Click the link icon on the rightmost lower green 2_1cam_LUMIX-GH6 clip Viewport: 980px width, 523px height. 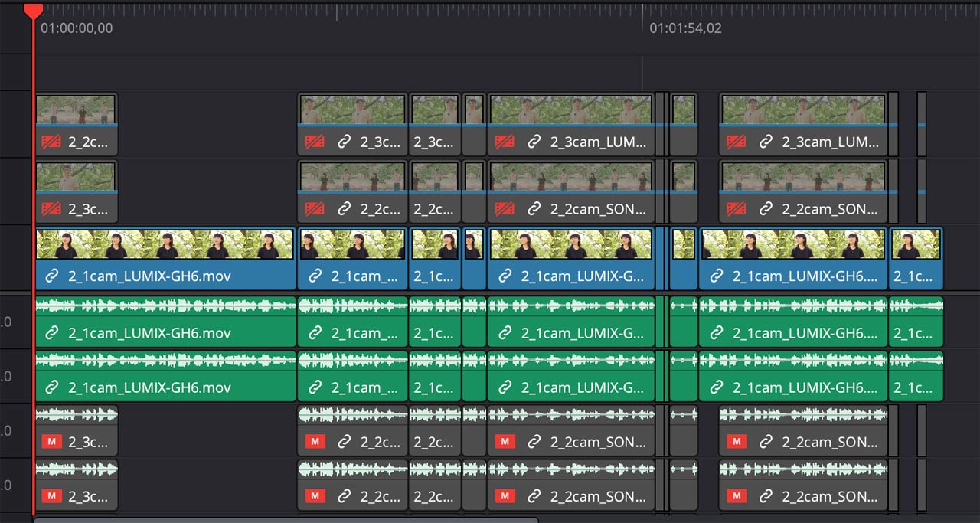click(x=716, y=388)
